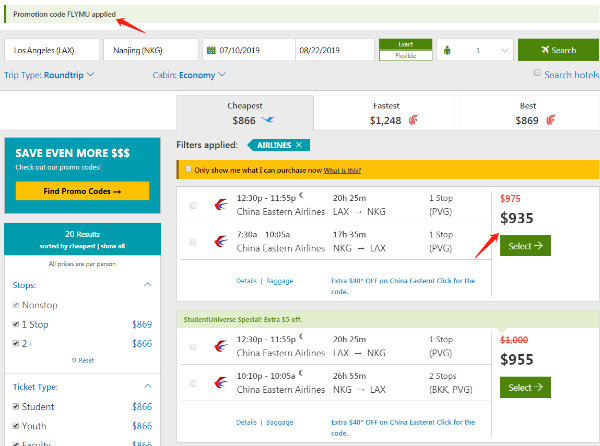Click the red airline logo in the Best tab
This screenshot has height=446, width=600.
(551, 120)
